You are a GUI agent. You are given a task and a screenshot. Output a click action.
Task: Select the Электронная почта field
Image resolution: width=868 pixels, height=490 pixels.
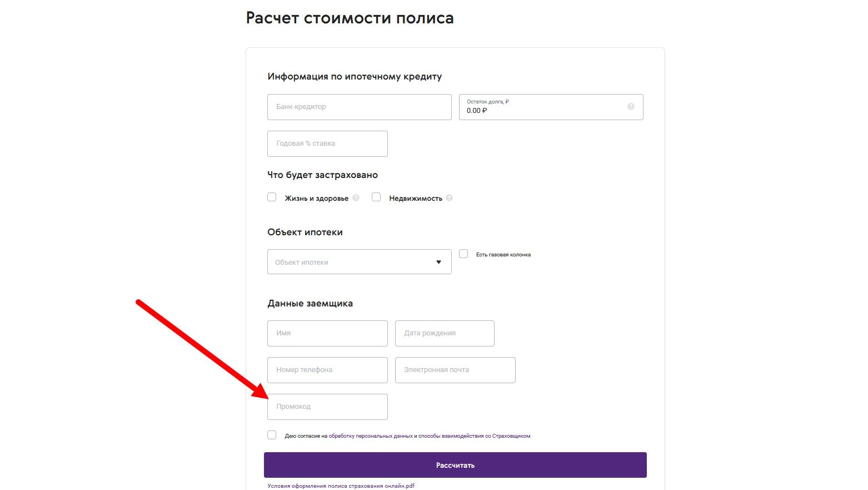455,370
